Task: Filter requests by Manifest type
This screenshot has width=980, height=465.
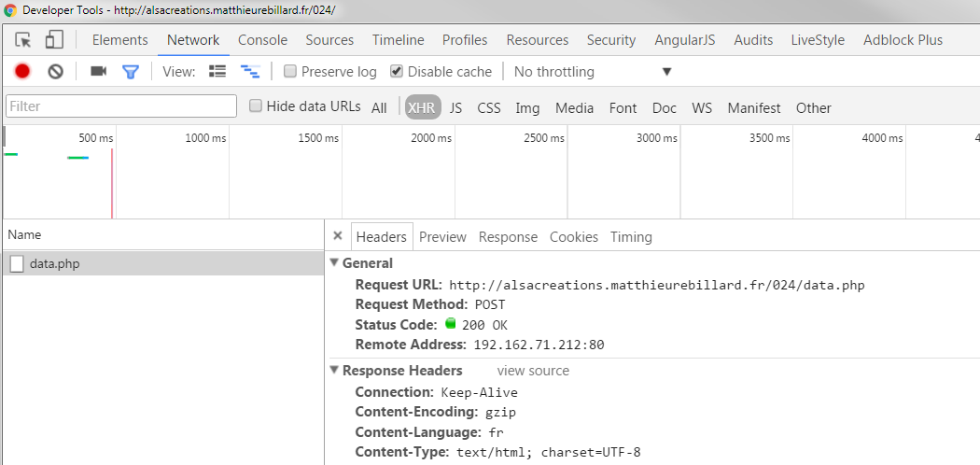Action: click(754, 108)
